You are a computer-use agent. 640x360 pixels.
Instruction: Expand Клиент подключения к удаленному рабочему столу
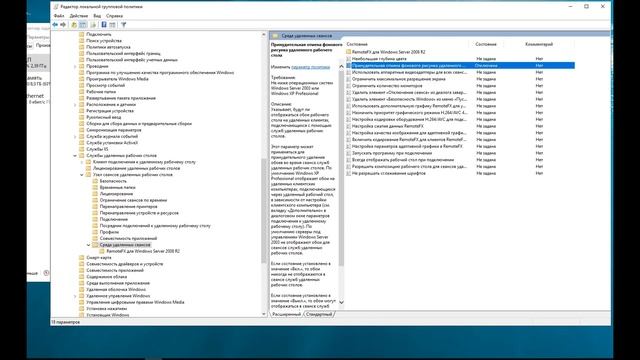[x=82, y=162]
